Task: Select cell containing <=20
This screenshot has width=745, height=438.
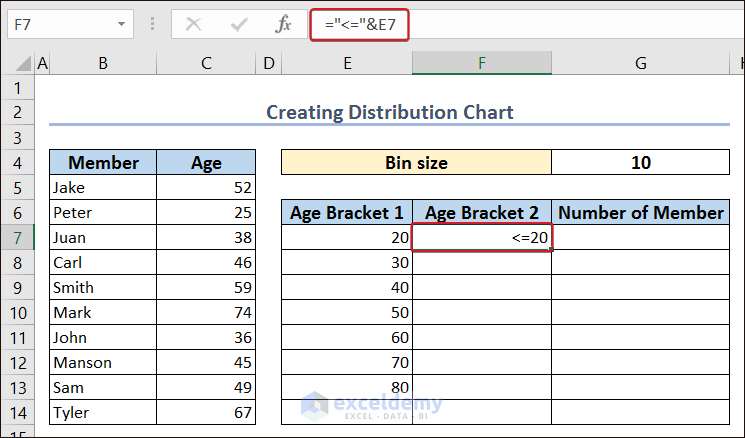Action: click(481, 238)
